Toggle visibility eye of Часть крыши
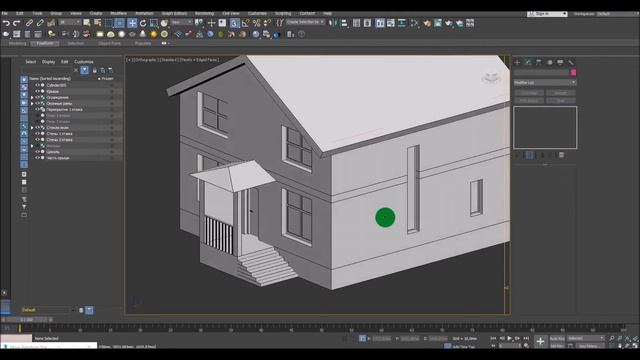 point(37,158)
